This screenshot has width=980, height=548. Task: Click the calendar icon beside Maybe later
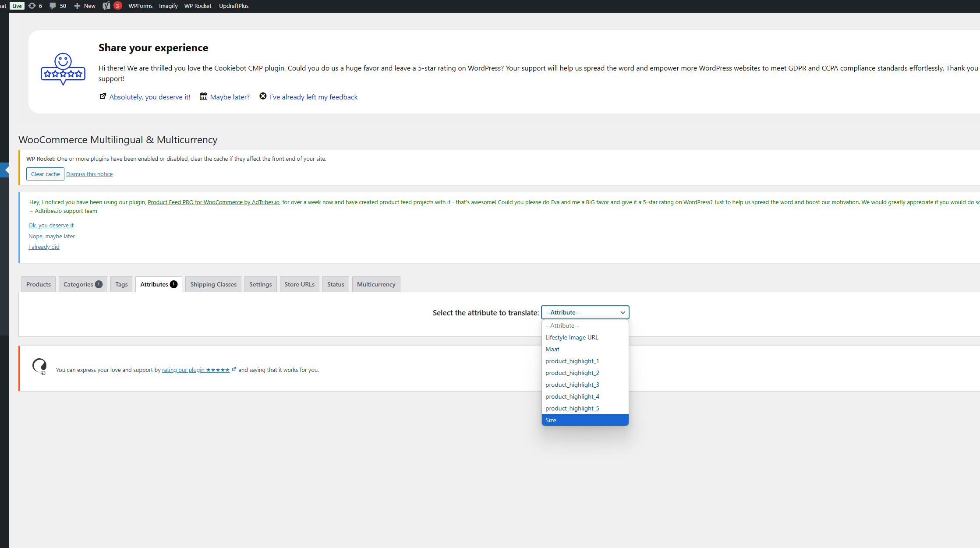click(x=204, y=96)
